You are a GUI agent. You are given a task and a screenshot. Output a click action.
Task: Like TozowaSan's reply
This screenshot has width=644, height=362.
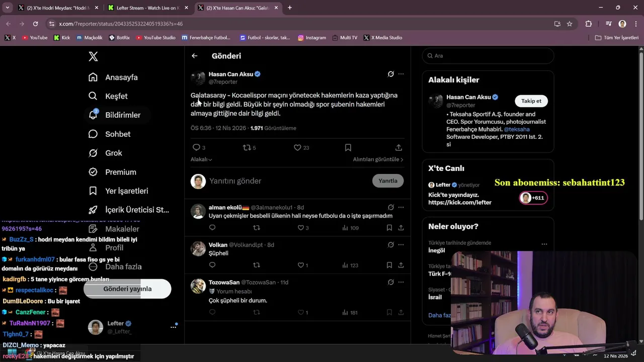click(301, 312)
